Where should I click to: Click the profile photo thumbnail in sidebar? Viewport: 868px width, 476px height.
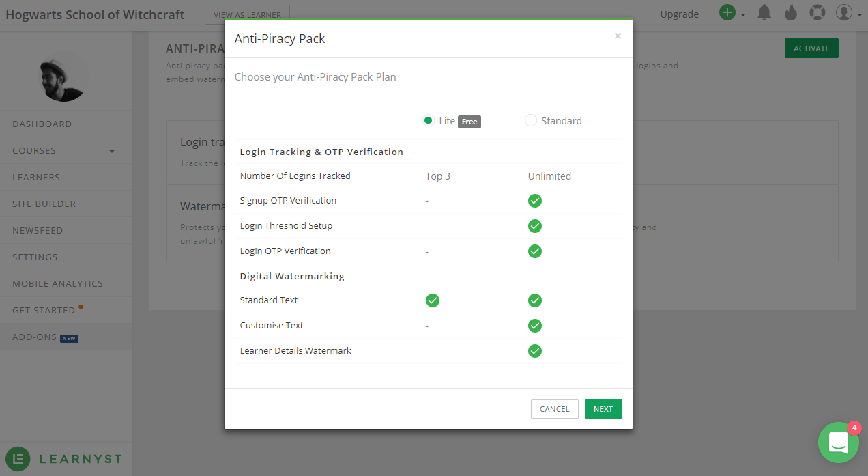point(64,76)
